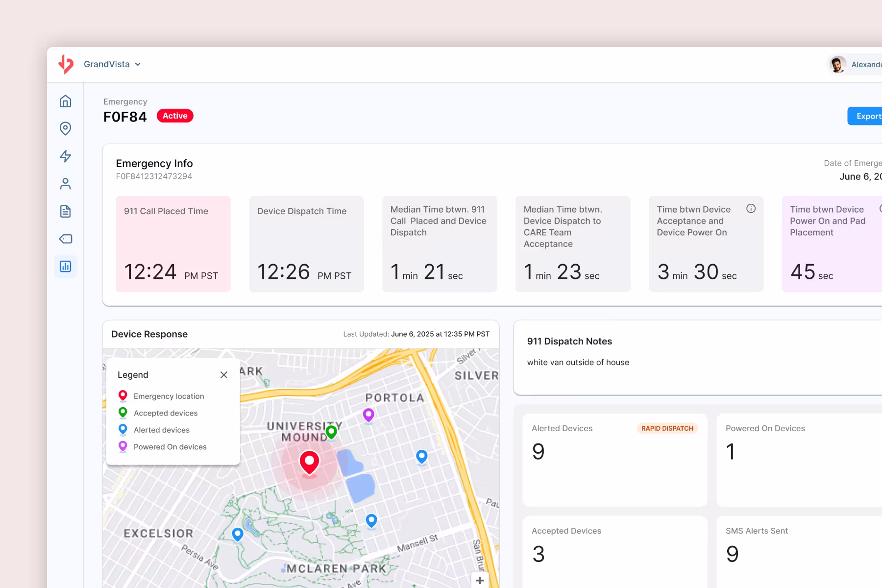Click the Export button
The width and height of the screenshot is (882, 588).
pos(865,116)
